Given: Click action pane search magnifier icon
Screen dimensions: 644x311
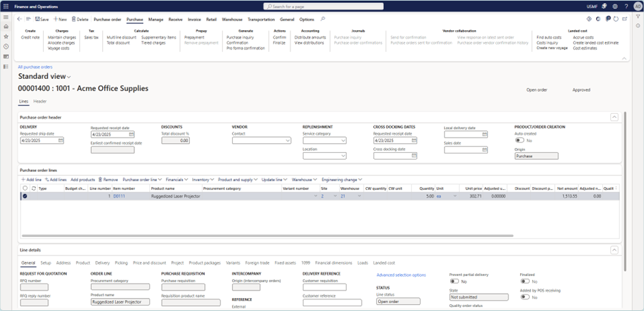Looking at the screenshot, I should point(323,19).
